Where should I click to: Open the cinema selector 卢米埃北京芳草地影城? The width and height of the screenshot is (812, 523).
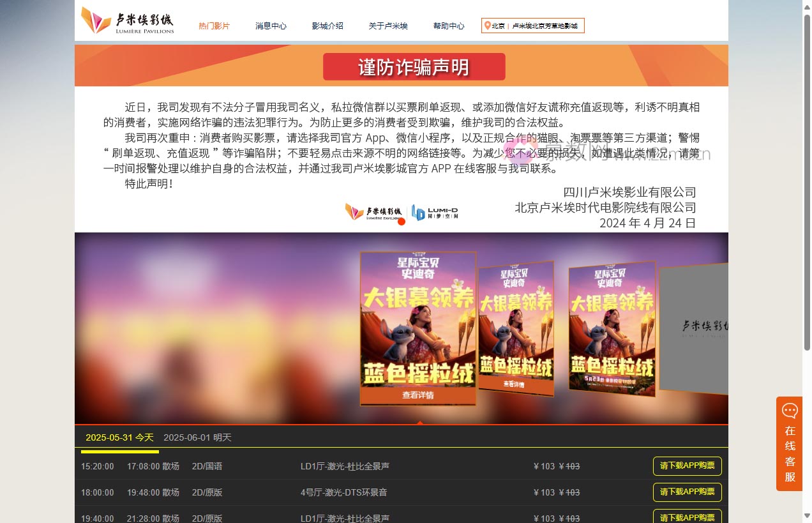[x=545, y=26]
